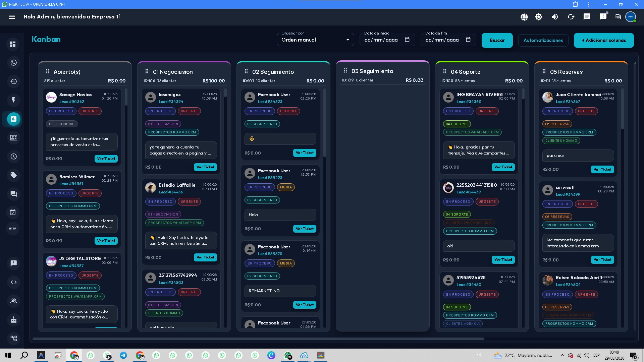Click the Buscar button
Viewport: 644px width, 362px height.
tap(497, 40)
